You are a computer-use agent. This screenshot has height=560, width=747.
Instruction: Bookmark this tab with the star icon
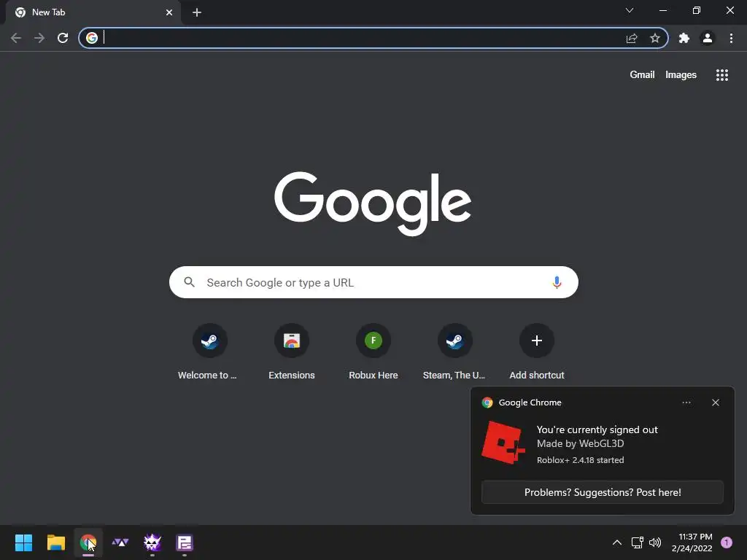pyautogui.click(x=655, y=38)
